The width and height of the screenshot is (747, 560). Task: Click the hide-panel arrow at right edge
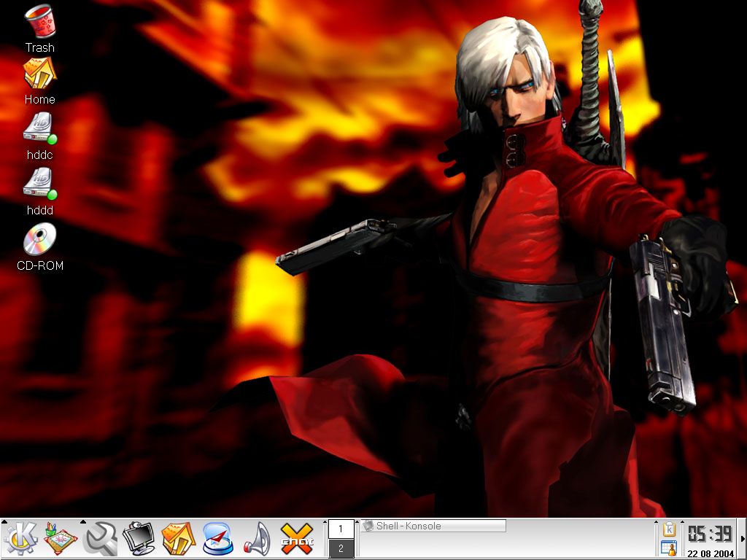pyautogui.click(x=742, y=539)
